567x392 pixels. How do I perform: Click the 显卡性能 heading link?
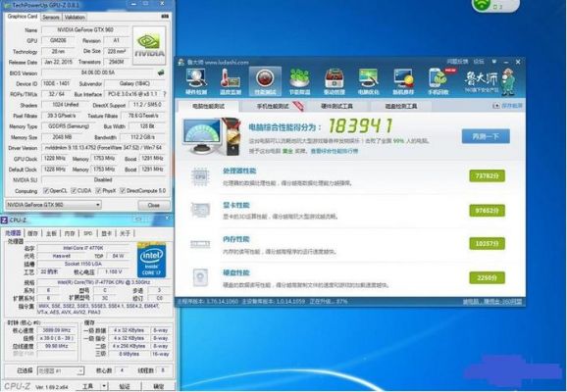pos(236,205)
